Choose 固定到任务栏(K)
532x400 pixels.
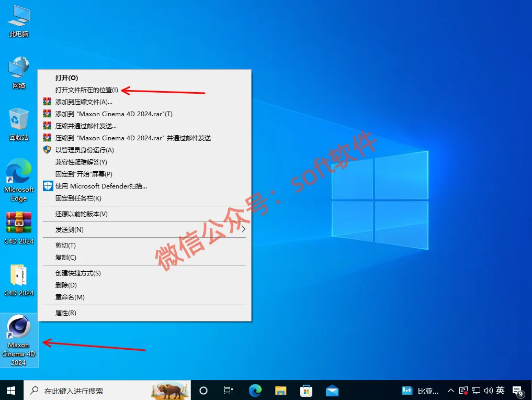point(144,198)
